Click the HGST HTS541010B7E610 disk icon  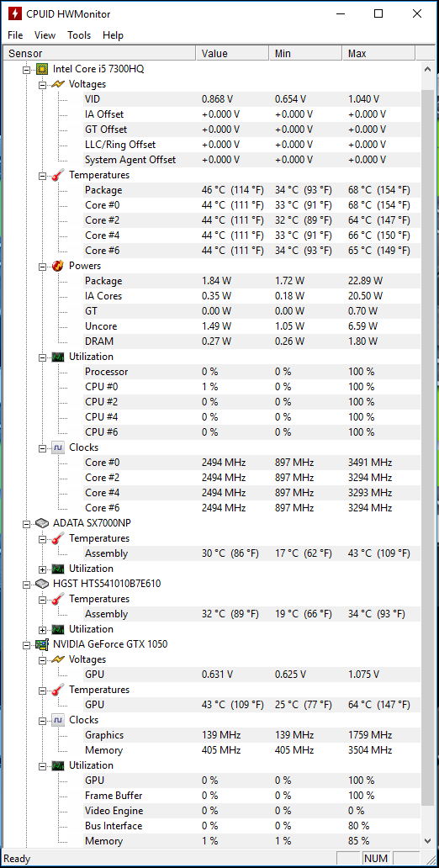41,584
